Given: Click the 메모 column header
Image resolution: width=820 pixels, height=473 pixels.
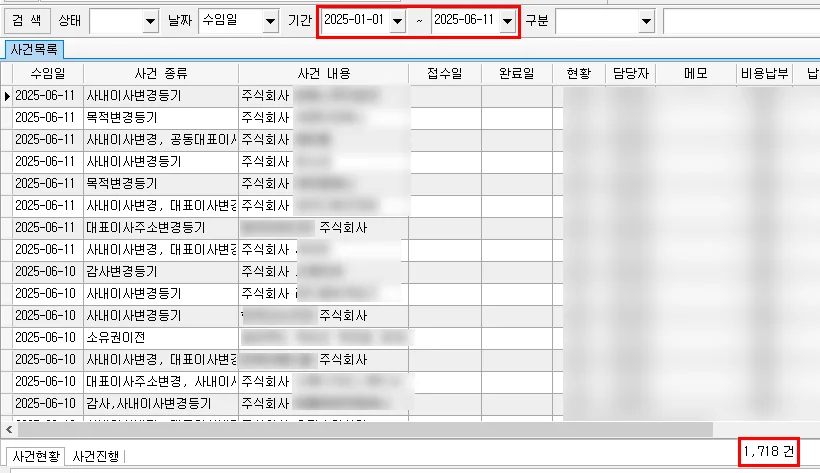Looking at the screenshot, I should tap(696, 74).
